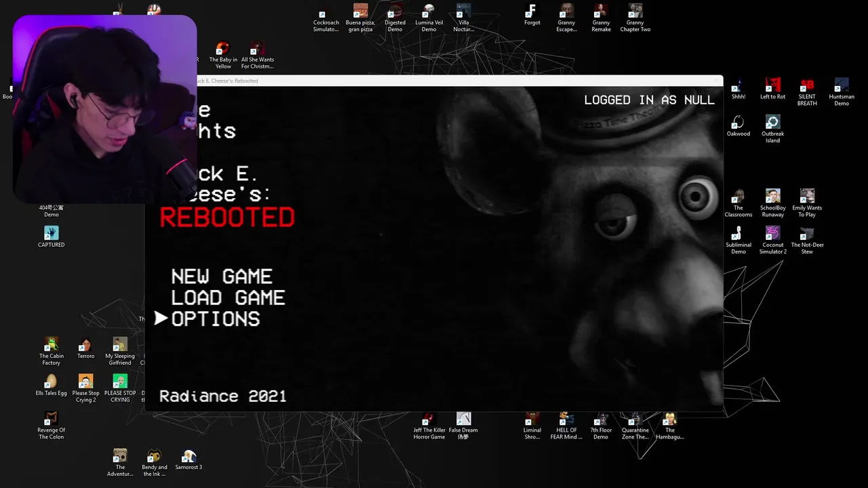
Task: Open The Hambagu... desktop icon
Action: (x=669, y=426)
